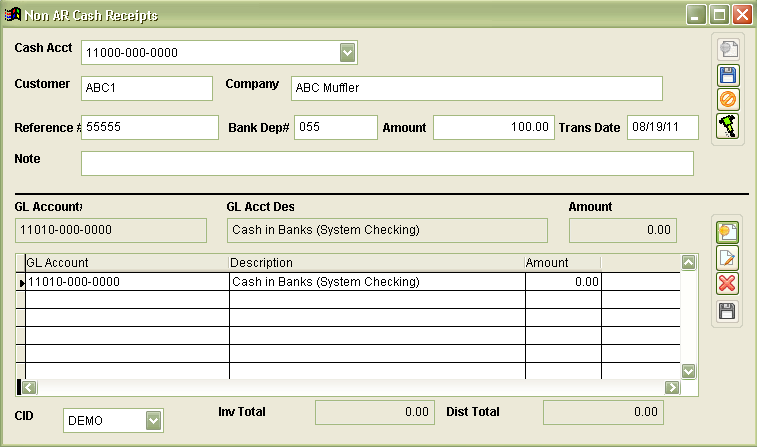Click the Company field with ABC Muffler
757x447 pixels.
[x=476, y=88]
